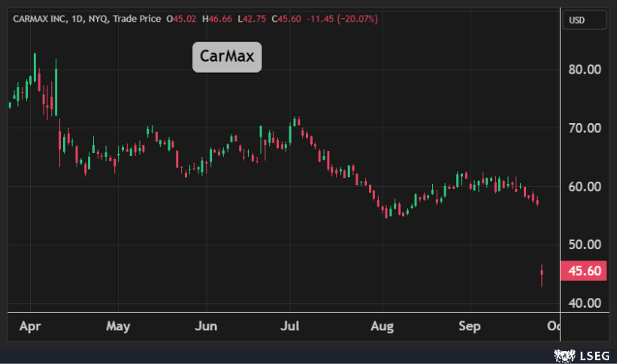
Task: Click the 50.00 price axis label
Action: coord(584,245)
